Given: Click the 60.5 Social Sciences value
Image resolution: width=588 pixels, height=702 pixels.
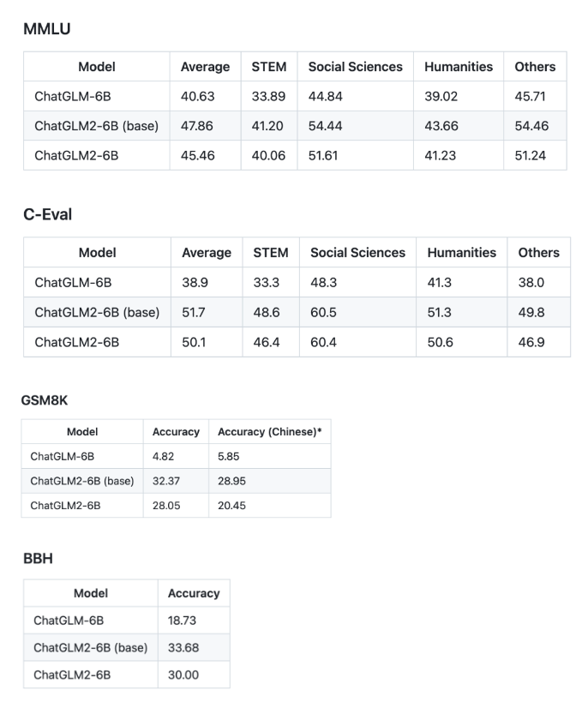Looking at the screenshot, I should [325, 312].
